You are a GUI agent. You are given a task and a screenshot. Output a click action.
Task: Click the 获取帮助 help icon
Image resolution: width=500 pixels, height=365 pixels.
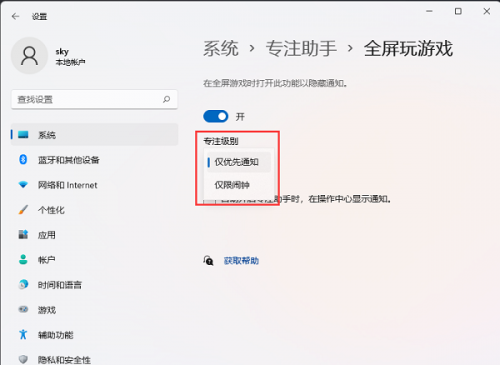(x=208, y=260)
